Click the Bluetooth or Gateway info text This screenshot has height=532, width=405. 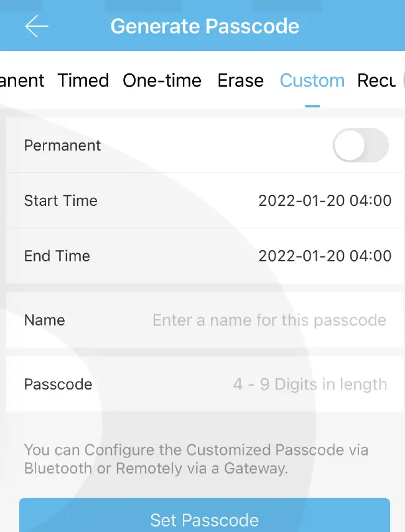[196, 459]
